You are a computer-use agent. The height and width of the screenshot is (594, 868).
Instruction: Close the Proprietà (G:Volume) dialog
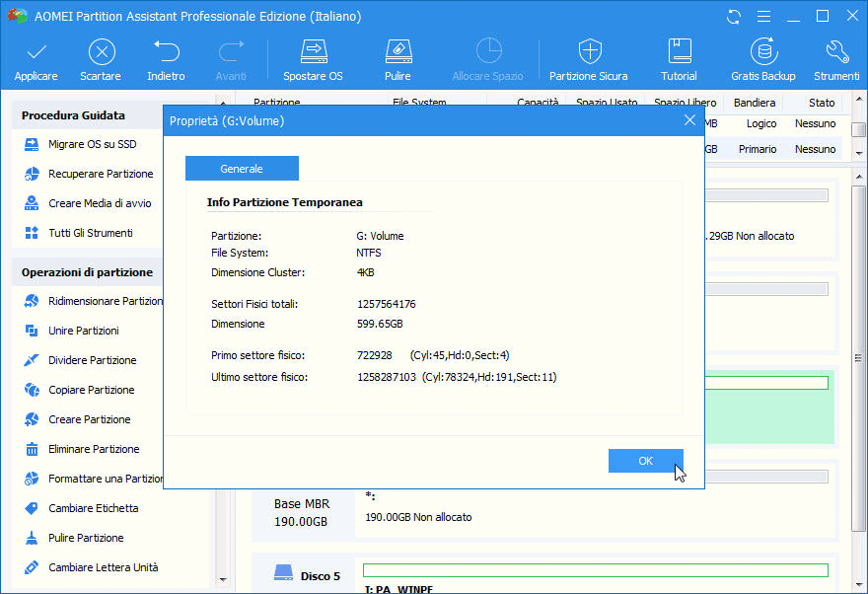[x=689, y=120]
